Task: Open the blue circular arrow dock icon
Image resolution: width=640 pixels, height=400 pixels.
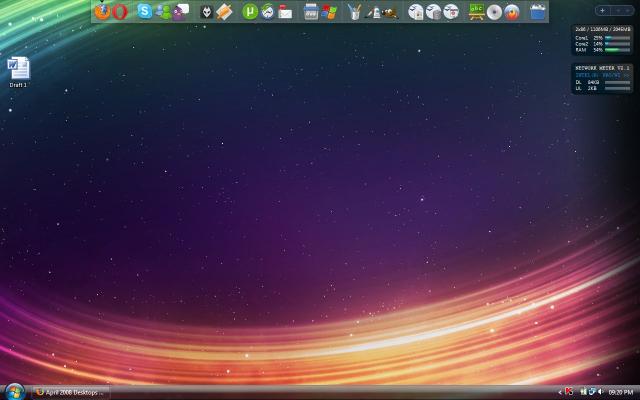Action: 268,12
